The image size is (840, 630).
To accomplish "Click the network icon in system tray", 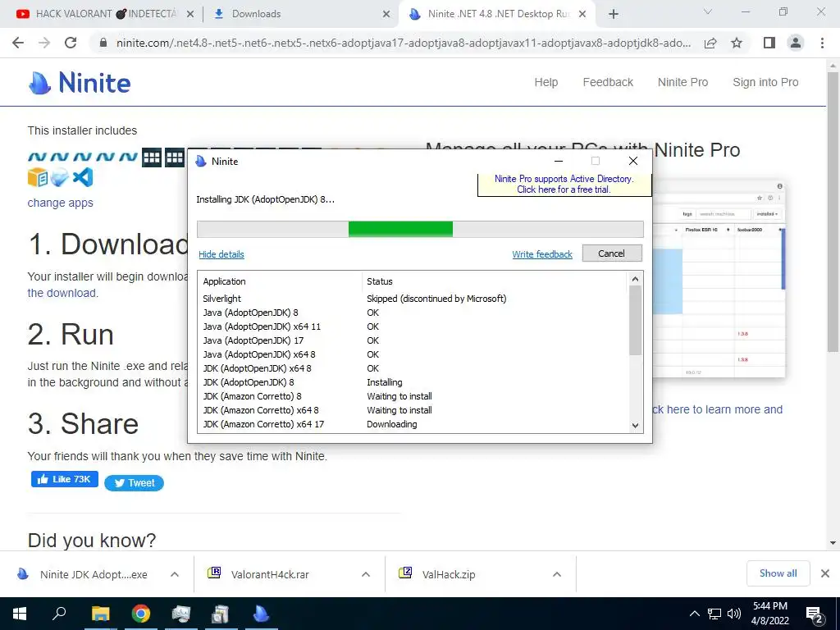I will pyautogui.click(x=714, y=614).
